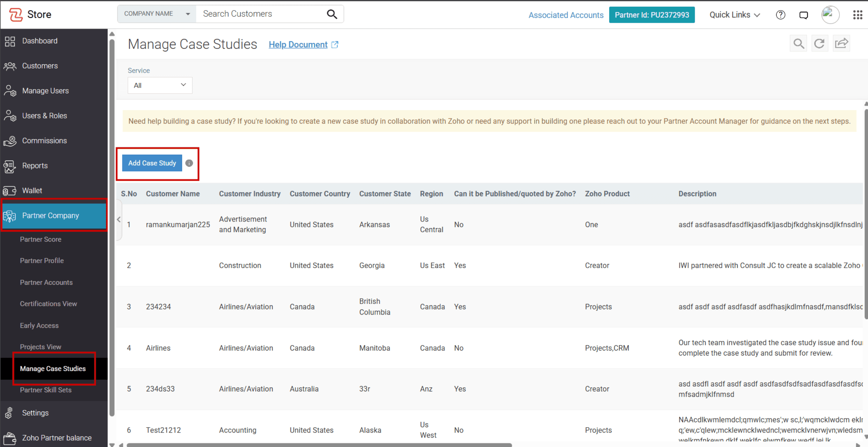Open the Help Document link
The width and height of the screenshot is (868, 447).
coord(298,45)
